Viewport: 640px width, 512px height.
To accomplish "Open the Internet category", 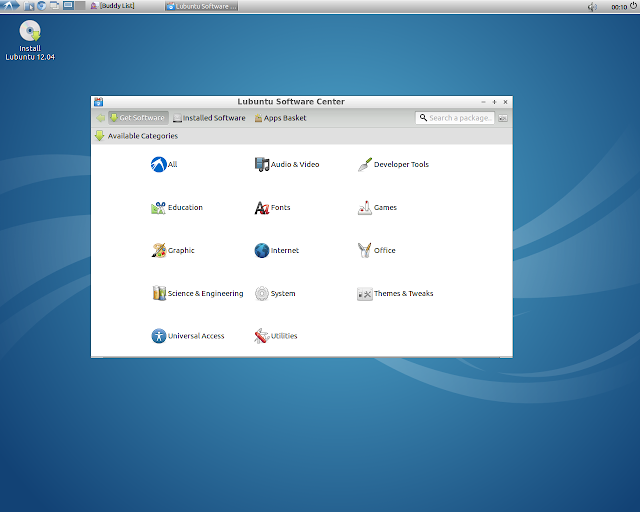I will (x=276, y=250).
